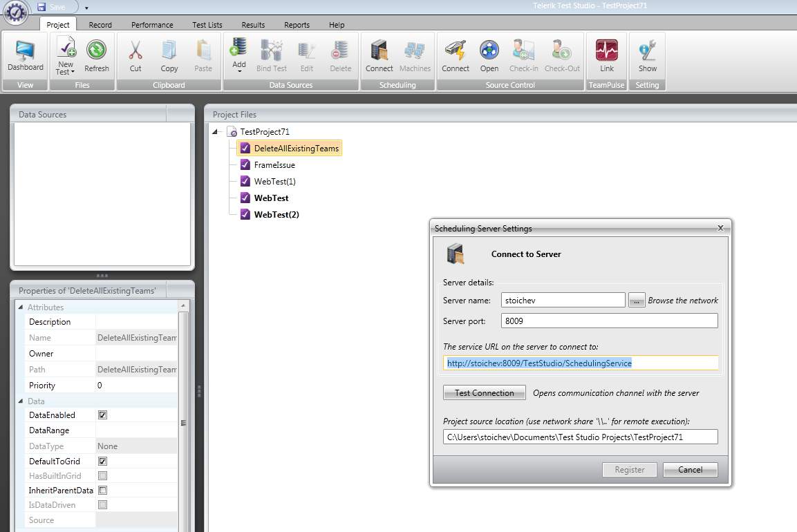Switch to the Record tab
Screen dimensions: 797x532
[100, 24]
